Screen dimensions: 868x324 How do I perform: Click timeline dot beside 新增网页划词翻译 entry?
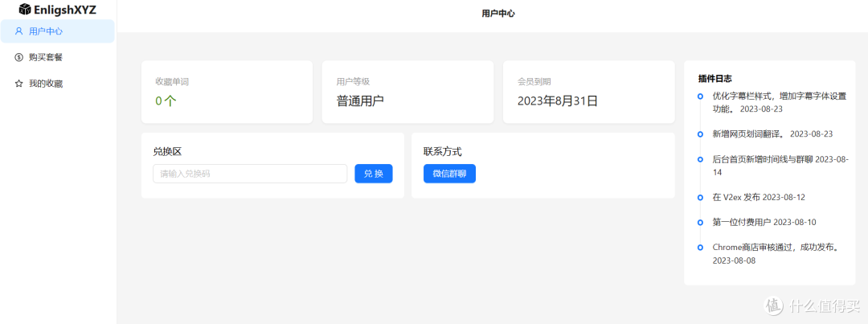(700, 134)
